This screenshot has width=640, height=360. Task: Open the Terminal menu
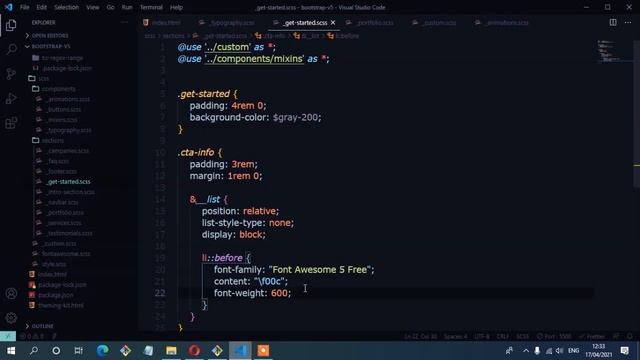pyautogui.click(x=151, y=7)
